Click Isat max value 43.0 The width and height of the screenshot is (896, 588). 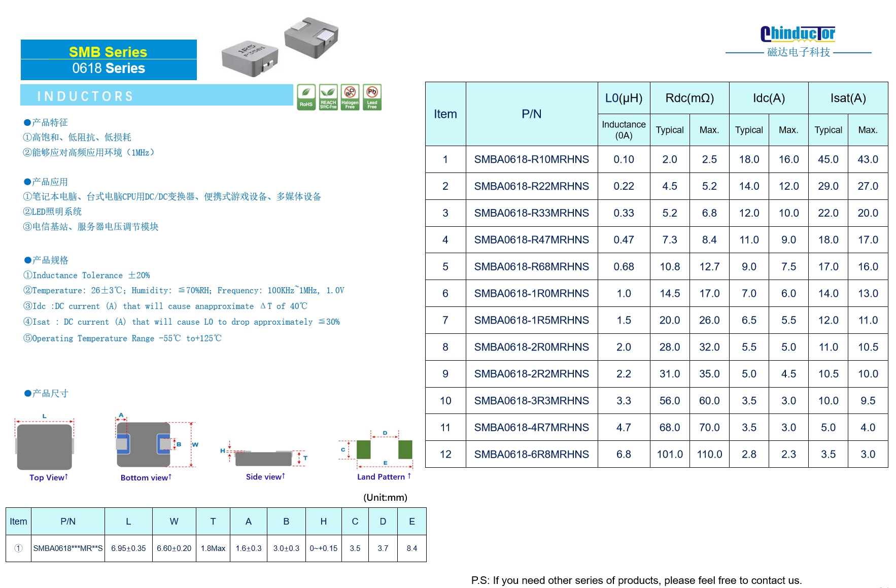tap(868, 159)
